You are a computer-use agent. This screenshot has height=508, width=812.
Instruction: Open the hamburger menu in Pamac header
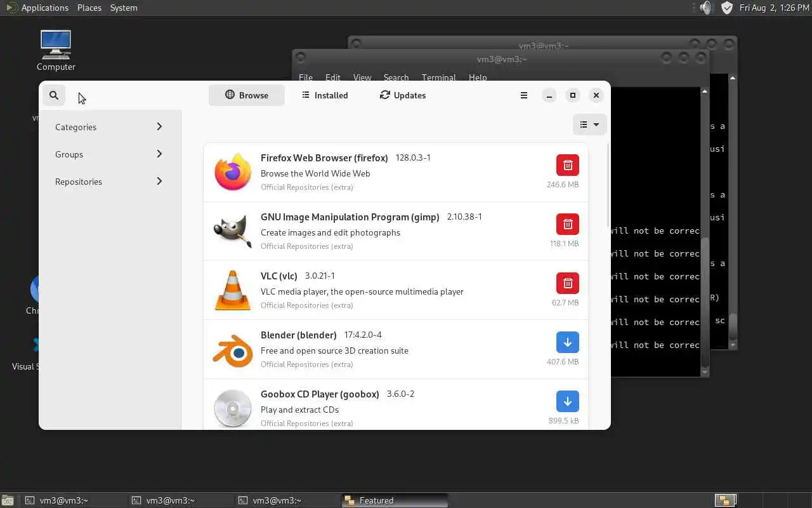click(x=524, y=95)
